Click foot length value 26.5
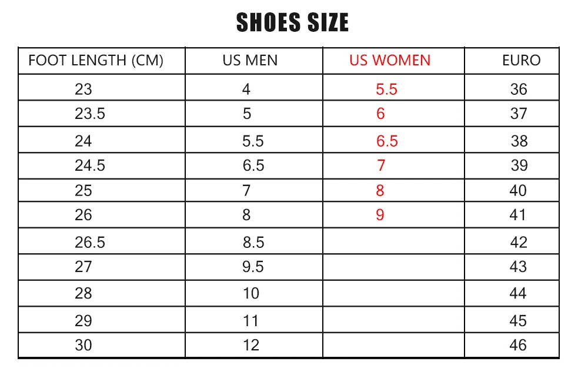Image resolution: width=588 pixels, height=368 pixels. 90,243
